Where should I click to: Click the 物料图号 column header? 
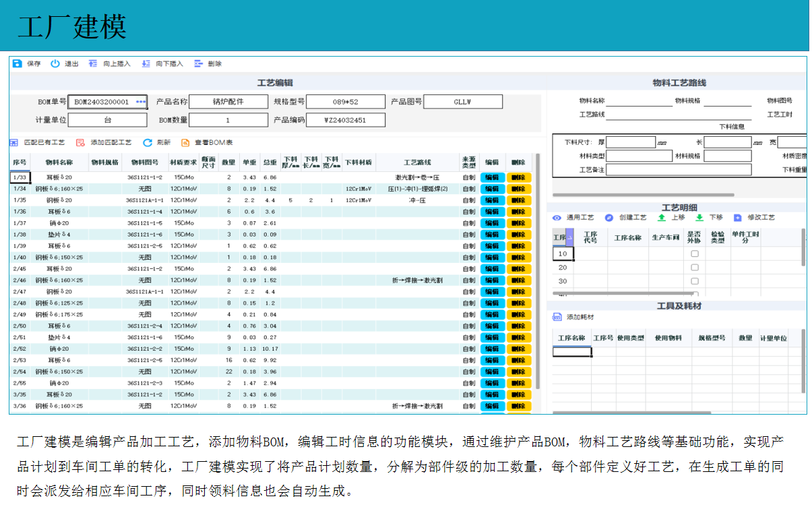click(x=145, y=162)
